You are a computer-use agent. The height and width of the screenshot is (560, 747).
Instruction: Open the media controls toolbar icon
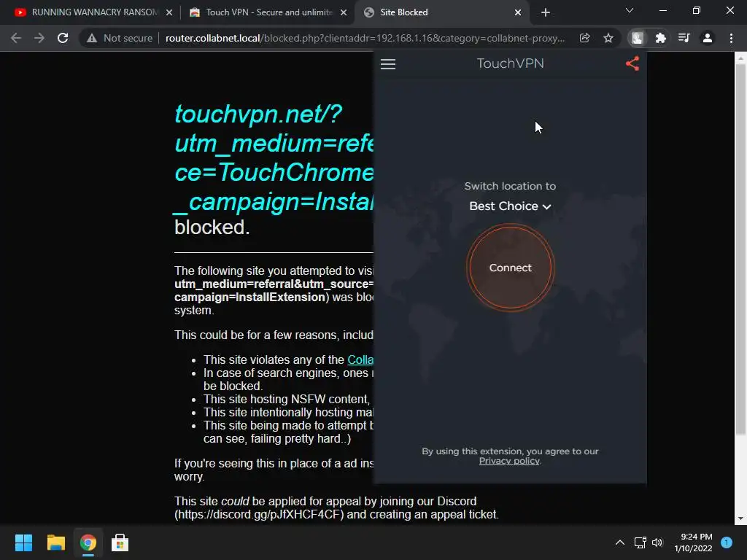684,38
